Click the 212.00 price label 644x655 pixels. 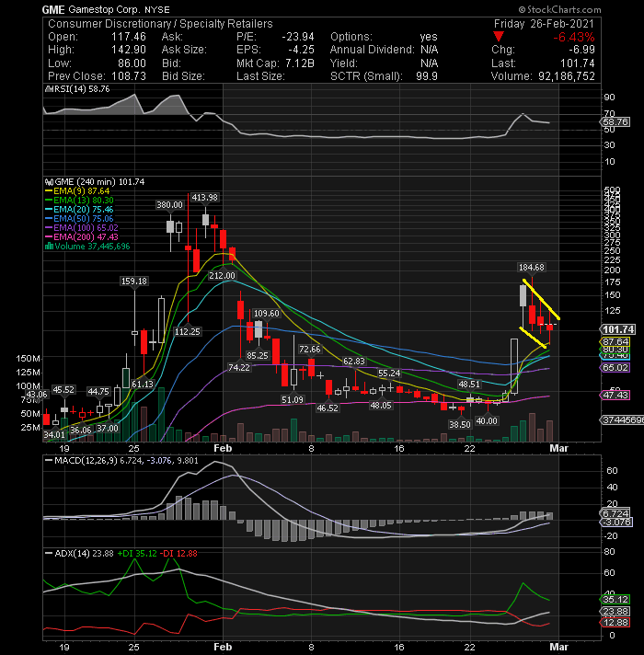pyautogui.click(x=223, y=276)
